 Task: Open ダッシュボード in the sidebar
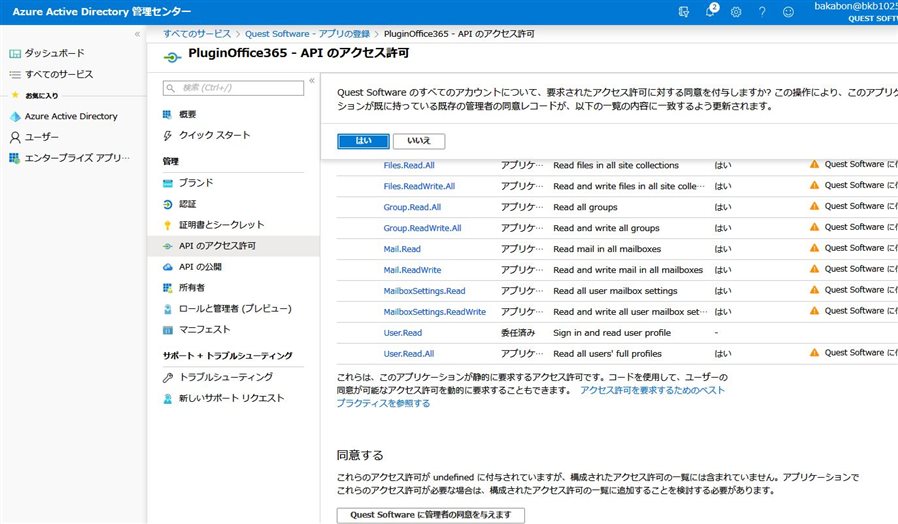tap(54, 53)
